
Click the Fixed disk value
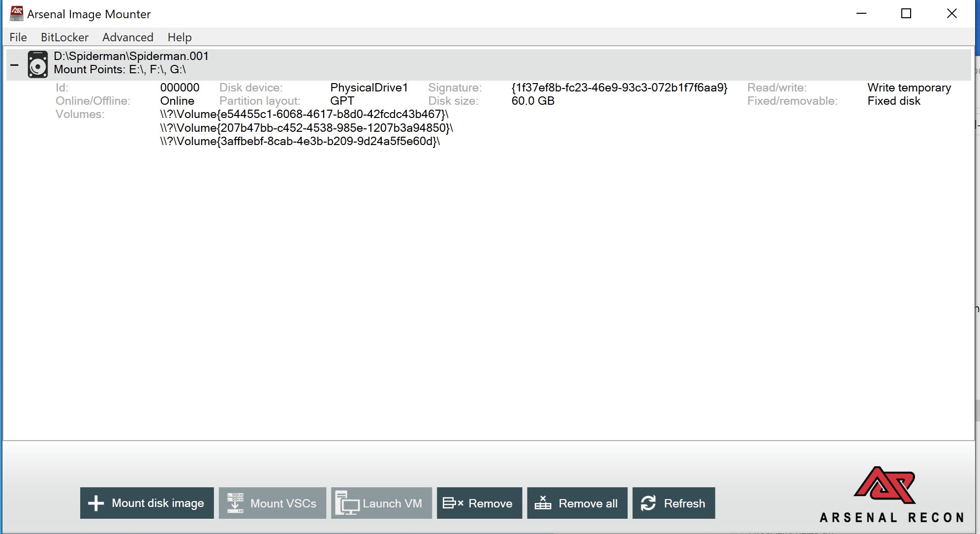point(894,101)
